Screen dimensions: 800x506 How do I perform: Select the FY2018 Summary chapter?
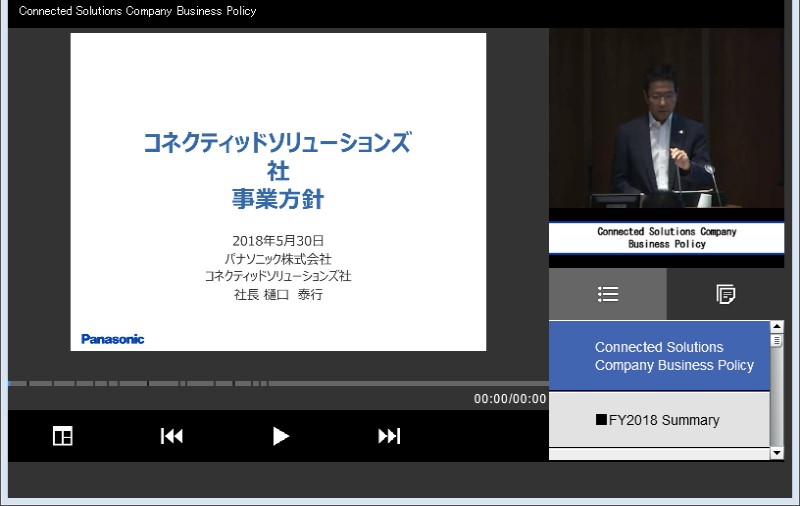tap(659, 420)
